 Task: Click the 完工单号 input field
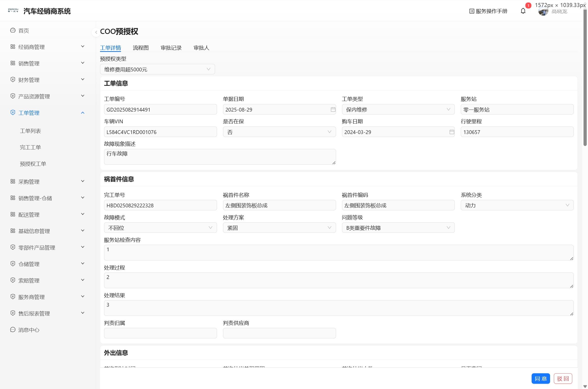(160, 205)
